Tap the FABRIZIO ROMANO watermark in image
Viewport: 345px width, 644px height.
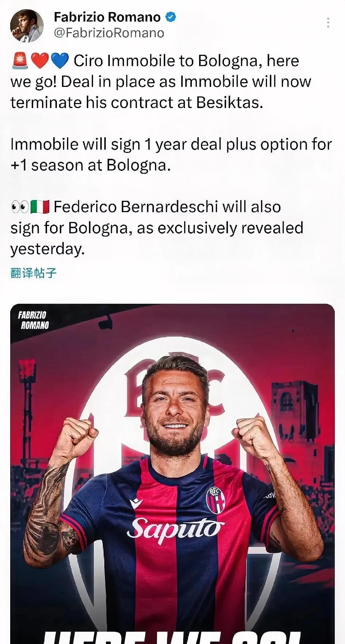point(33,320)
